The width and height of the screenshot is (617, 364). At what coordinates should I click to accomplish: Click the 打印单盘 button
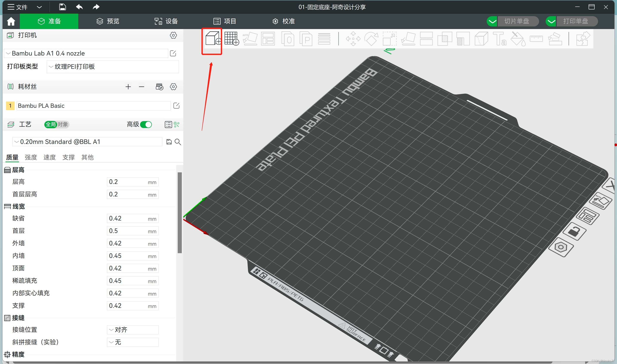coord(575,21)
